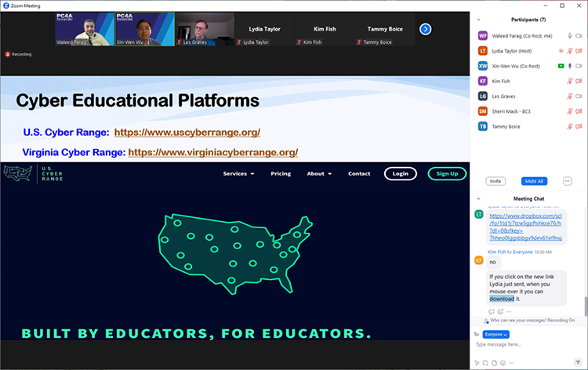Viewport: 588px width, 370px height.
Task: Click the meeting chat scrollbar
Action: pyautogui.click(x=586, y=307)
